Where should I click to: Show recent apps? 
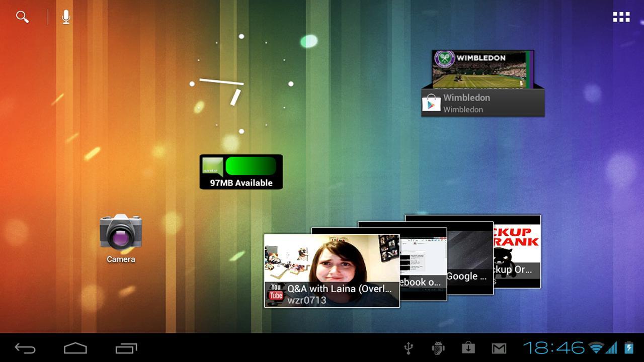(126, 348)
